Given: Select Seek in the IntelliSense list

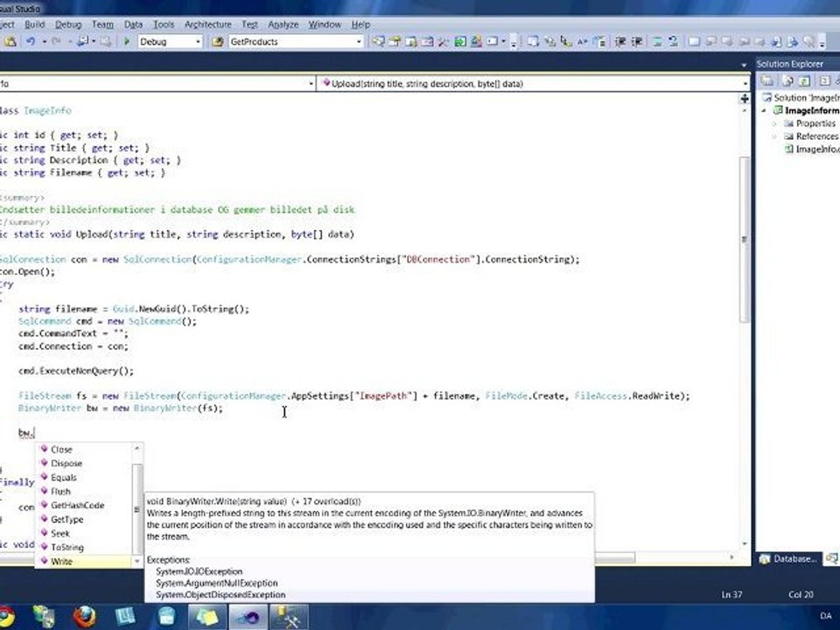Looking at the screenshot, I should pyautogui.click(x=84, y=533).
